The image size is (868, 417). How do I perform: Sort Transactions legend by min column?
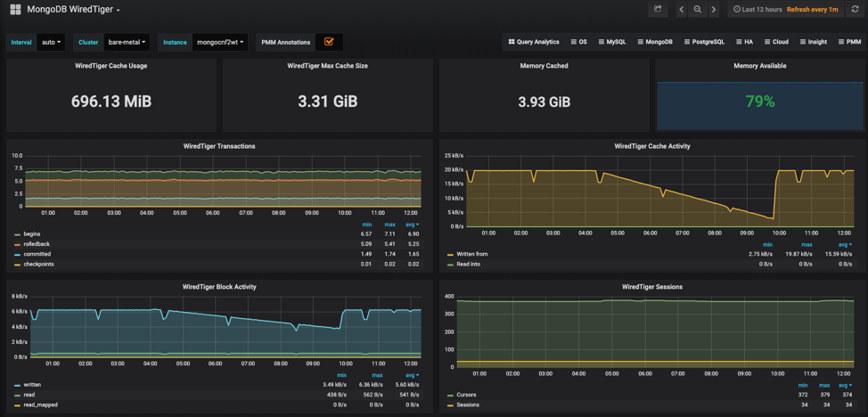tap(367, 225)
